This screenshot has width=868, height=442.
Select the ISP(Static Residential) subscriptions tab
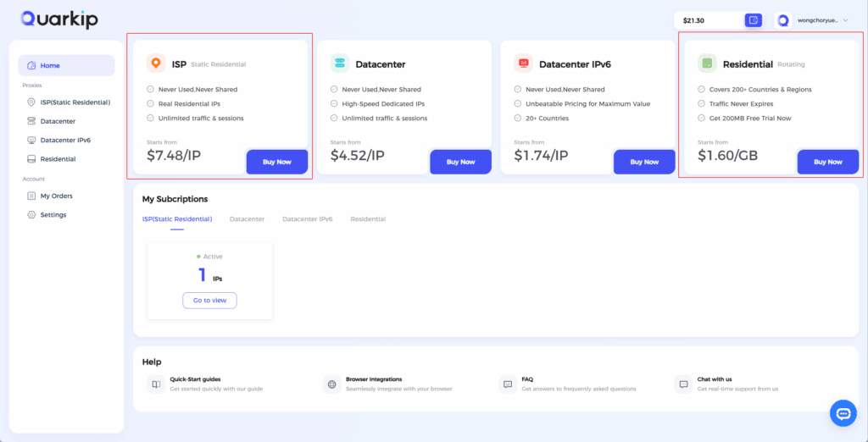(x=177, y=219)
